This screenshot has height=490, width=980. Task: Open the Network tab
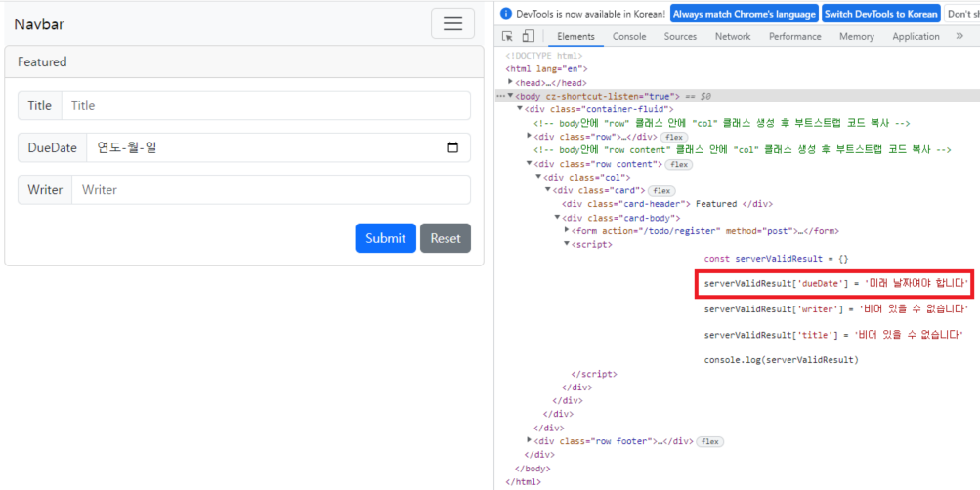[733, 36]
